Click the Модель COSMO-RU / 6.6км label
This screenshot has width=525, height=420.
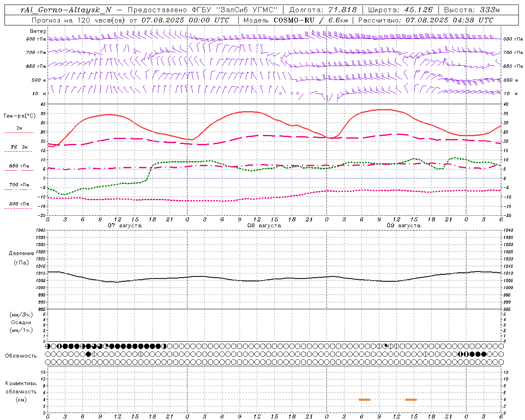[x=295, y=20]
